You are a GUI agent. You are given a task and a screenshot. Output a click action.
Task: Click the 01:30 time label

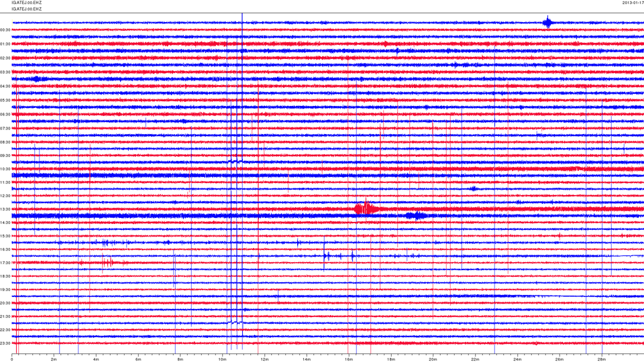tap(5, 44)
